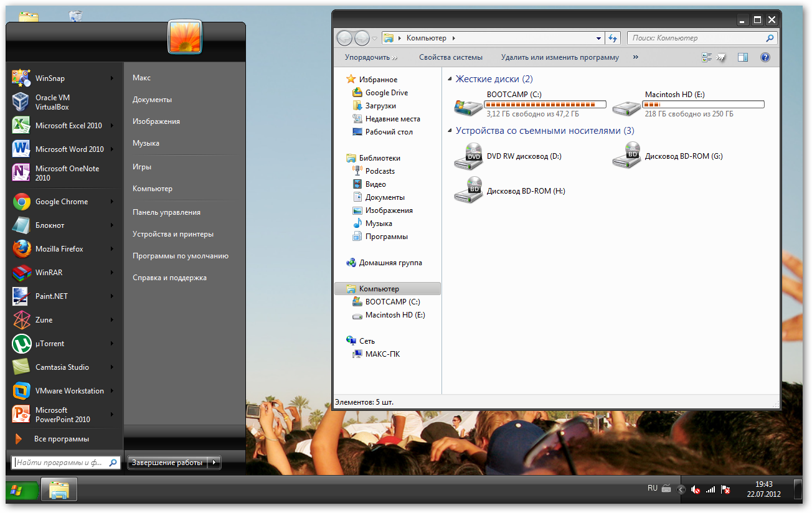Show more toolbar commands chevron
Viewport: 812px width, 513px height.
(635, 57)
